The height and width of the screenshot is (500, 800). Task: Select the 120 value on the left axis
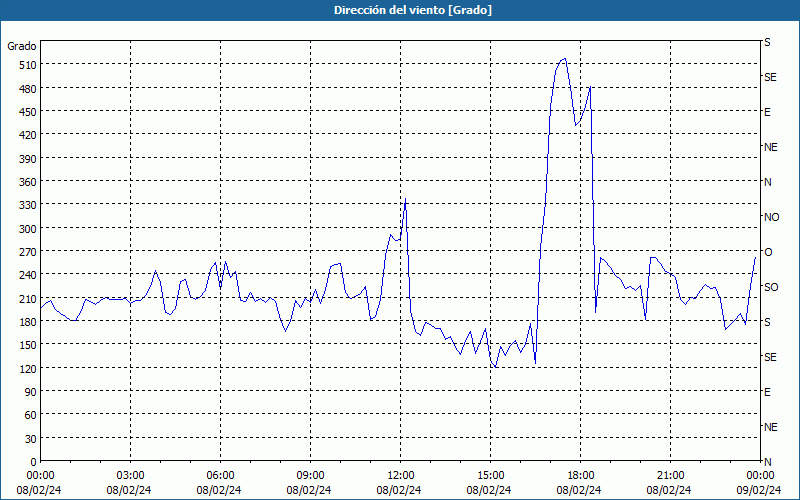click(x=27, y=368)
